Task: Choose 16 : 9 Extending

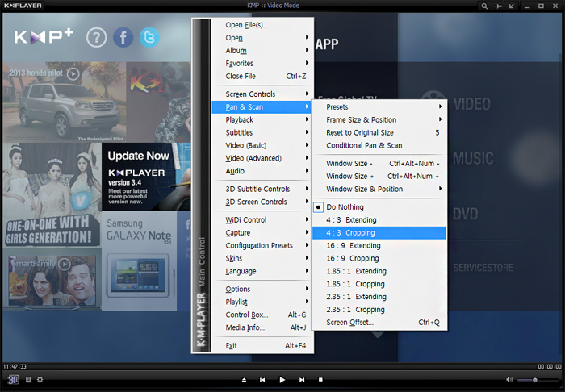Action: point(379,246)
